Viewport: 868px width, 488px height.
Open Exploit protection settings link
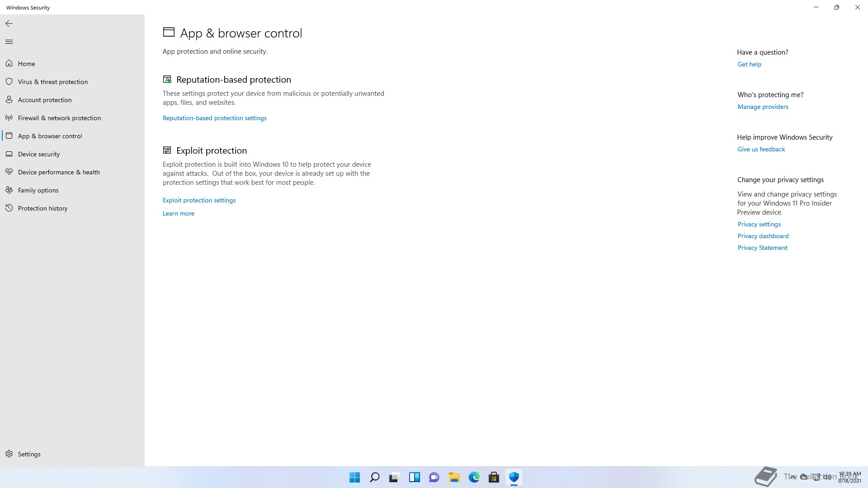pos(199,200)
